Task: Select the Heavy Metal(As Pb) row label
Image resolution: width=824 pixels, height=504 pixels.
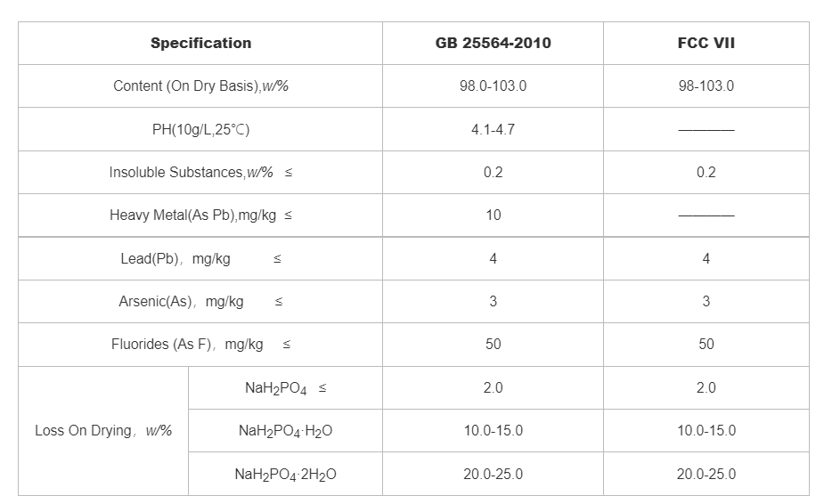Action: tap(200, 215)
